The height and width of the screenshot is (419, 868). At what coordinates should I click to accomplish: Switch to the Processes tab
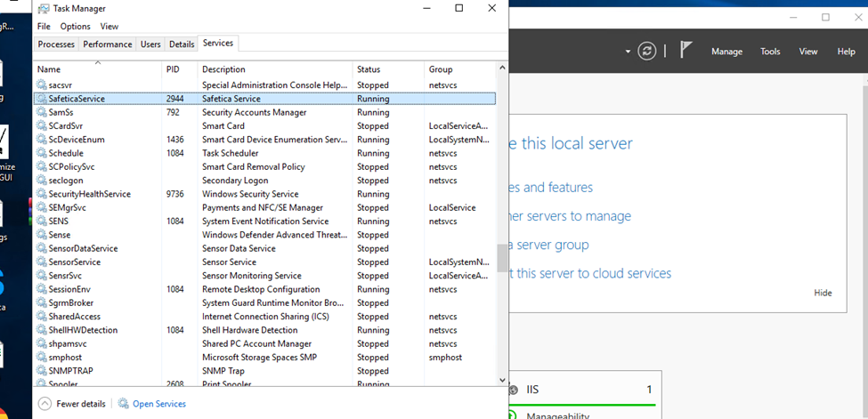pos(56,44)
